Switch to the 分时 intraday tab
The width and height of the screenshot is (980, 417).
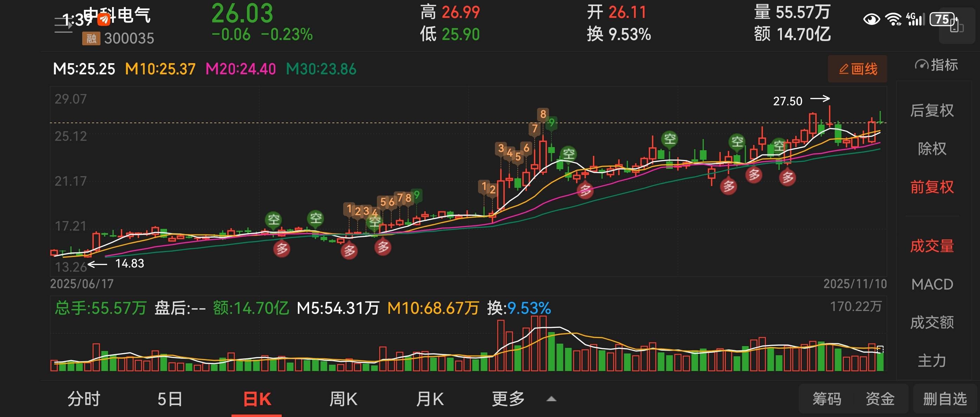(x=84, y=399)
